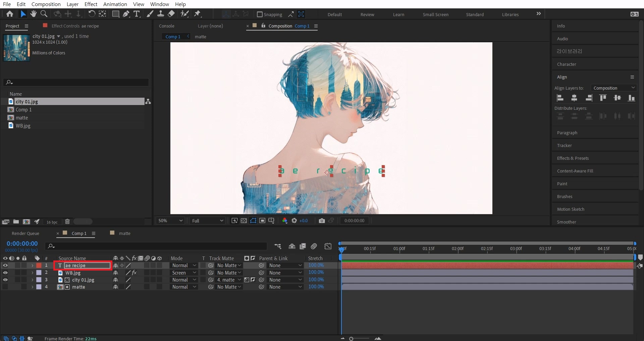Click Align Horizontal Center icon
Image resolution: width=644 pixels, height=341 pixels.
[574, 98]
